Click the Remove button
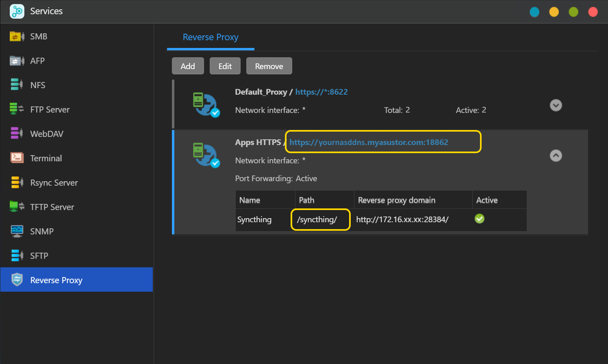 coord(269,66)
